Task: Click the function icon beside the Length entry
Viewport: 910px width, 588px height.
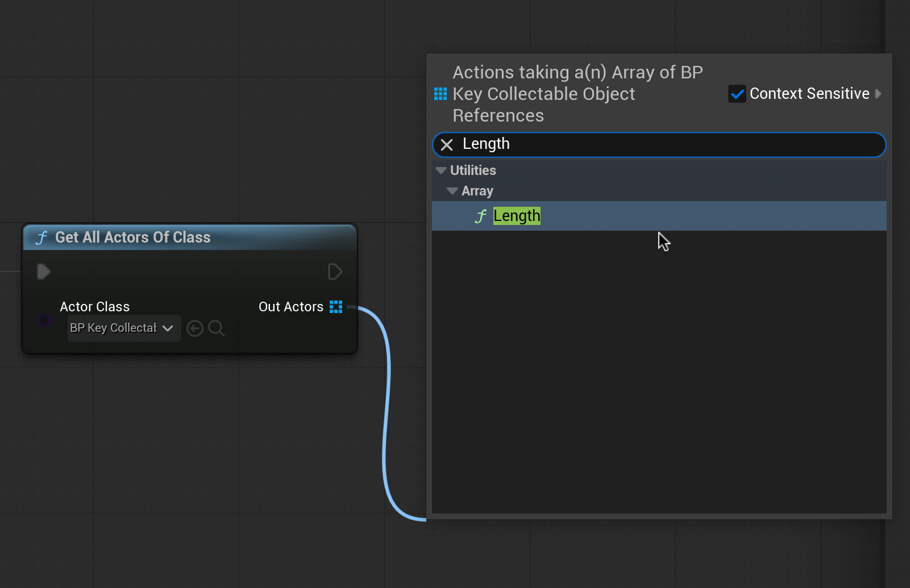Action: tap(481, 216)
